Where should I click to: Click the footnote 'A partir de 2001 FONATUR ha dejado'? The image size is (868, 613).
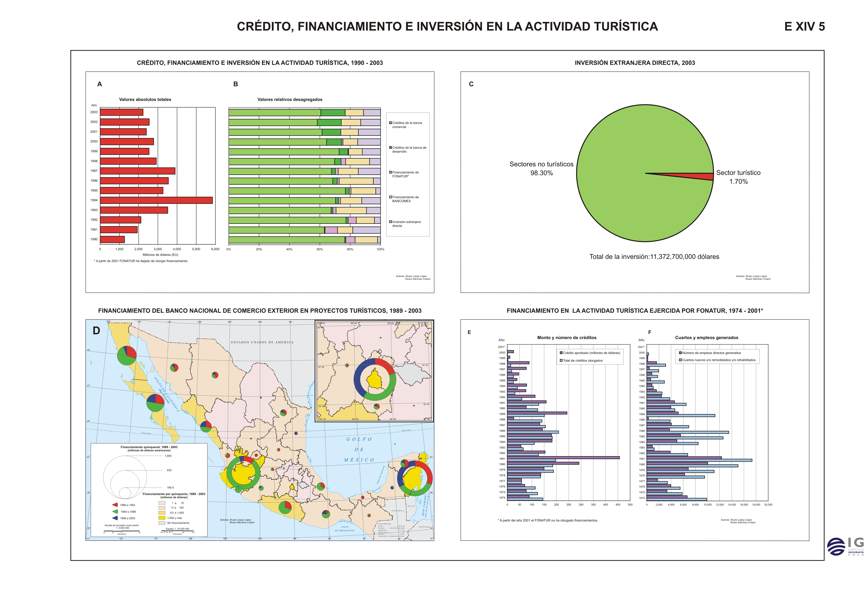141,261
